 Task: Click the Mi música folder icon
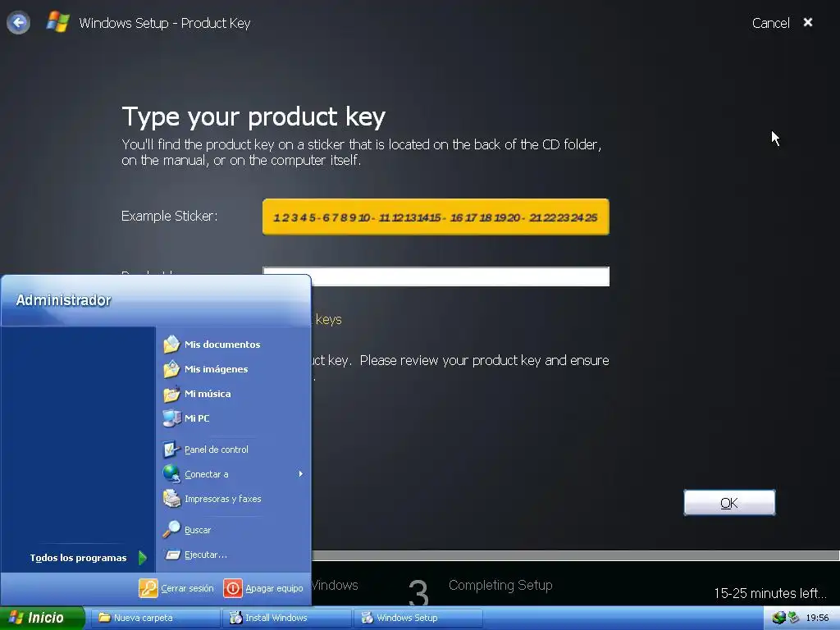pos(171,394)
